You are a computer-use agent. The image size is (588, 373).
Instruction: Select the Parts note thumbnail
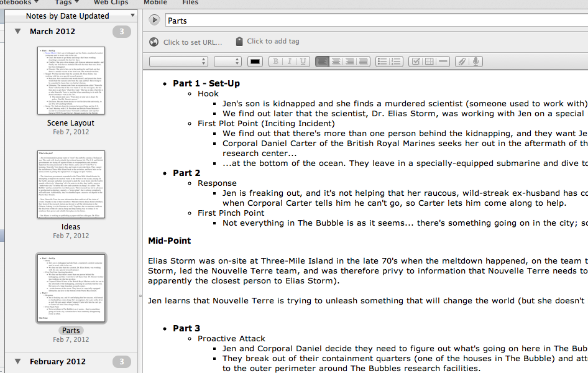[x=71, y=288]
